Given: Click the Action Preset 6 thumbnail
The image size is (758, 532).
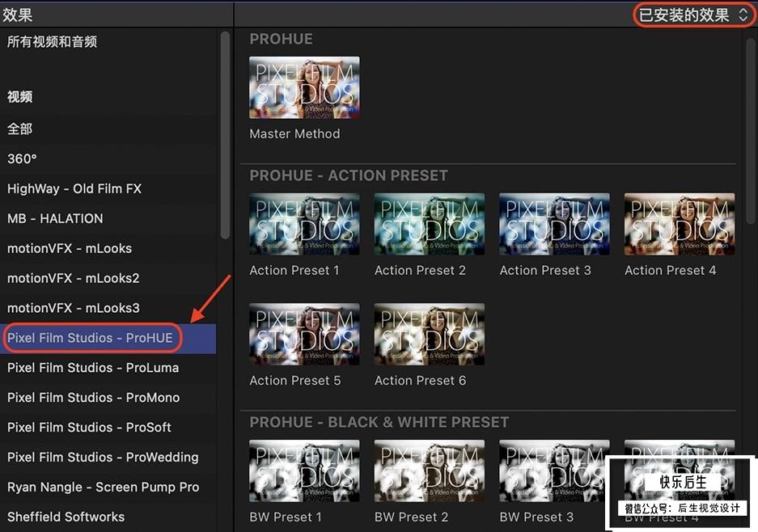Looking at the screenshot, I should coord(430,335).
